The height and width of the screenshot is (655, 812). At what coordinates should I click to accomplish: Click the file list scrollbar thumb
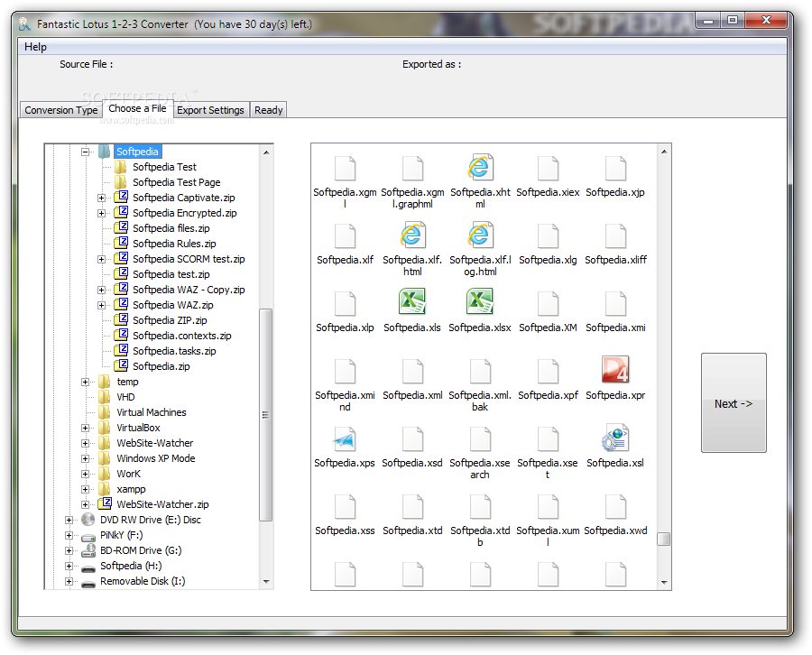pyautogui.click(x=664, y=539)
